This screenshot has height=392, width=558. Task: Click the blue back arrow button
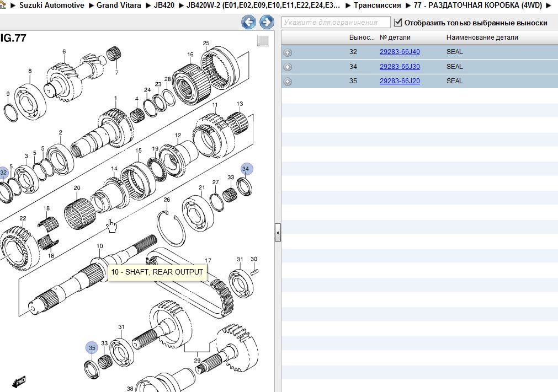tap(249, 22)
